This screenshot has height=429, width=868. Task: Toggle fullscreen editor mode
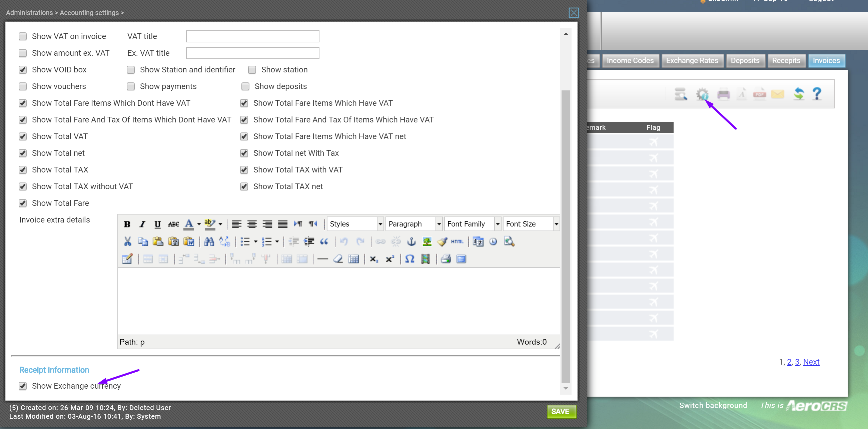point(461,259)
